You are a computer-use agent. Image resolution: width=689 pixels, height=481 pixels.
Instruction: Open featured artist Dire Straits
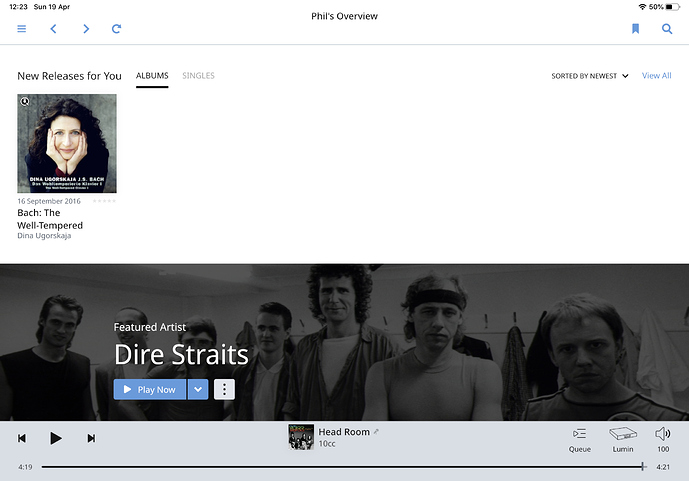(181, 354)
